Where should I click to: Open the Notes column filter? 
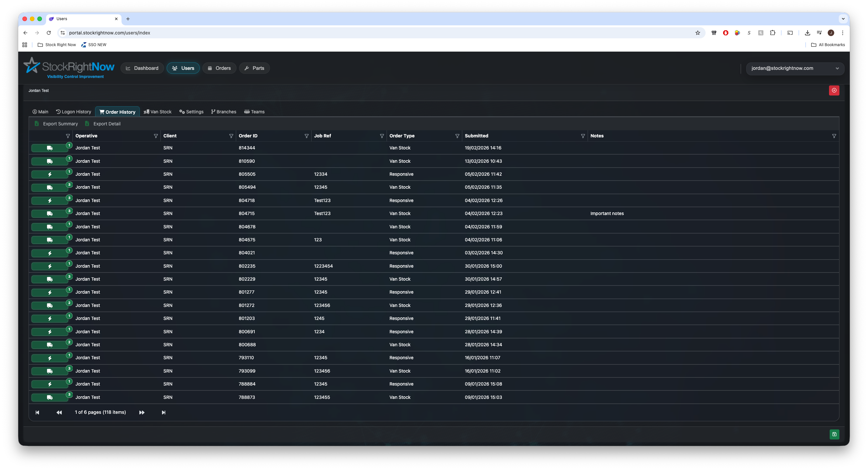click(x=834, y=136)
